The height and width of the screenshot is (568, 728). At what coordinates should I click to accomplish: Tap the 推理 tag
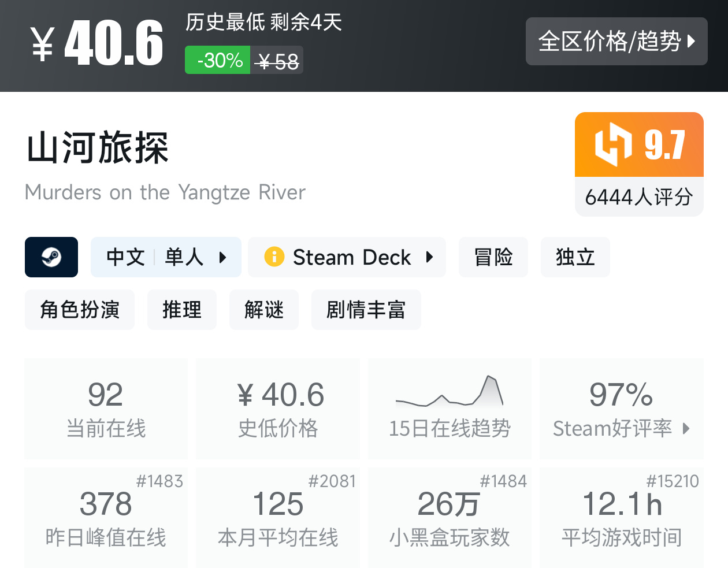(182, 310)
